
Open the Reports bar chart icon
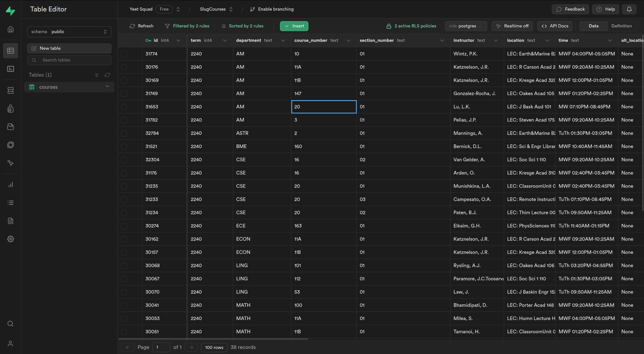10,185
